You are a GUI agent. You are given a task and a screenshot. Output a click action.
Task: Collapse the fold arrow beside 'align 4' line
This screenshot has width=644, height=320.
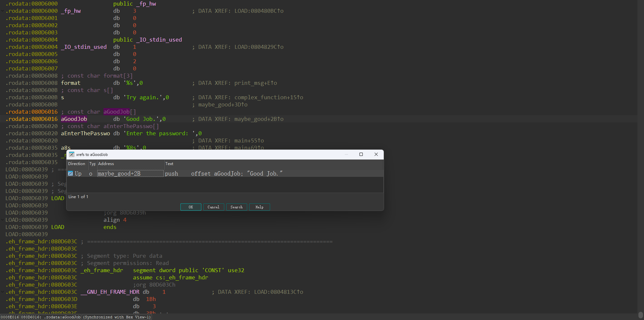point(3,220)
